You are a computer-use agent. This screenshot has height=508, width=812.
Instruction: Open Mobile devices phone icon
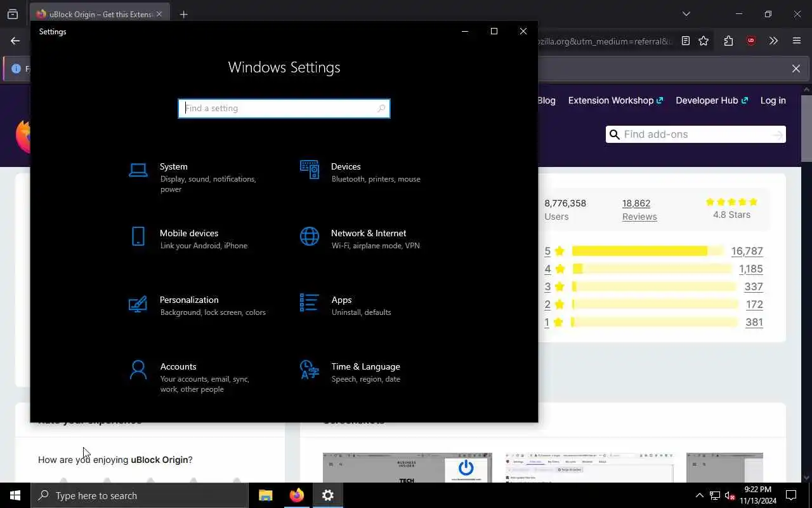click(x=138, y=236)
